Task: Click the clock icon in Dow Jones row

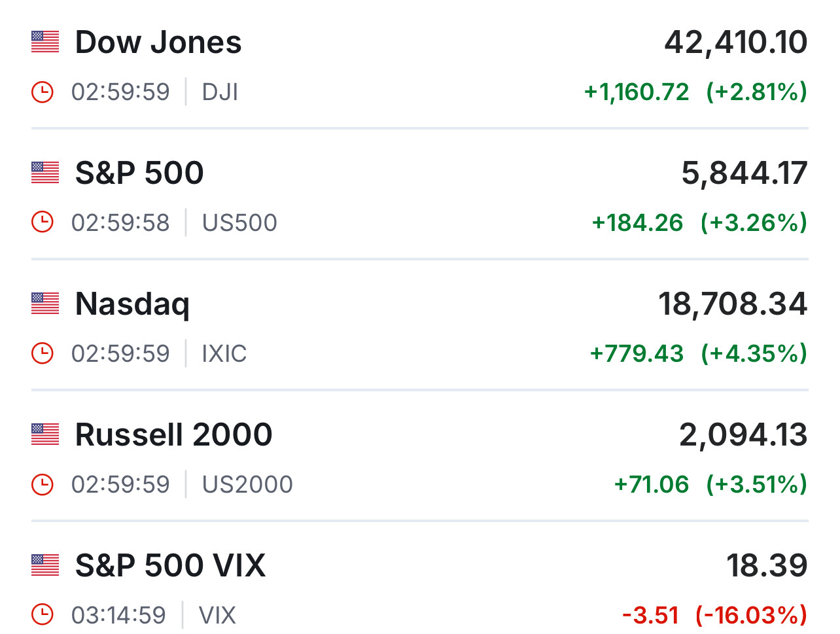Action: pyautogui.click(x=43, y=92)
